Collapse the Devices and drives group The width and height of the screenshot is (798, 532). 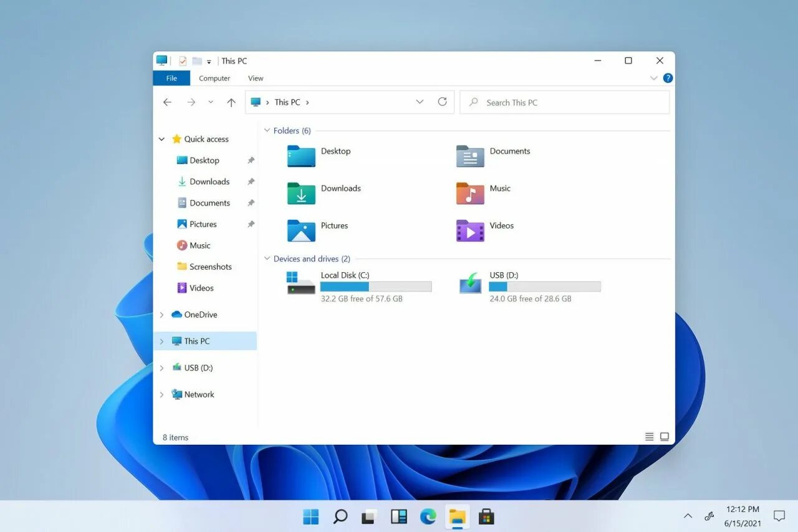click(267, 259)
